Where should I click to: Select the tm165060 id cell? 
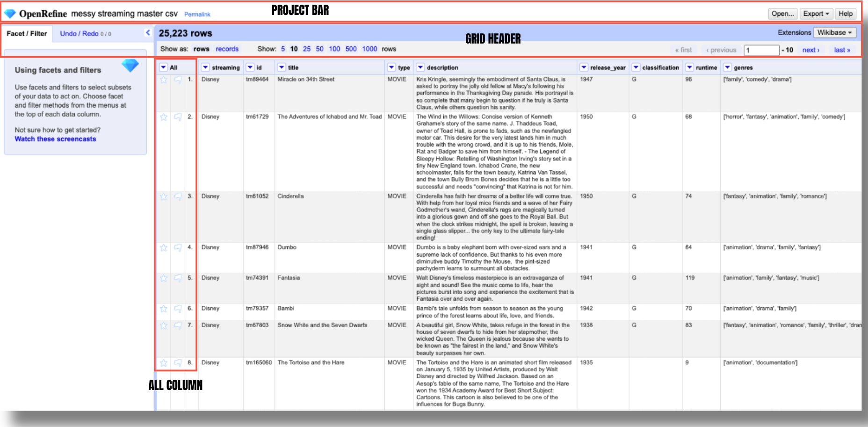pos(259,363)
